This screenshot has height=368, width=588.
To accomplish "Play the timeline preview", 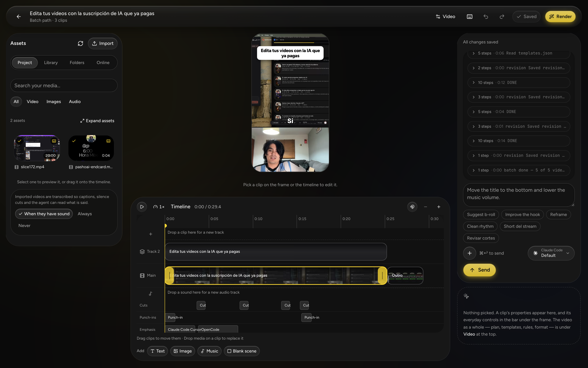I will click(x=142, y=207).
